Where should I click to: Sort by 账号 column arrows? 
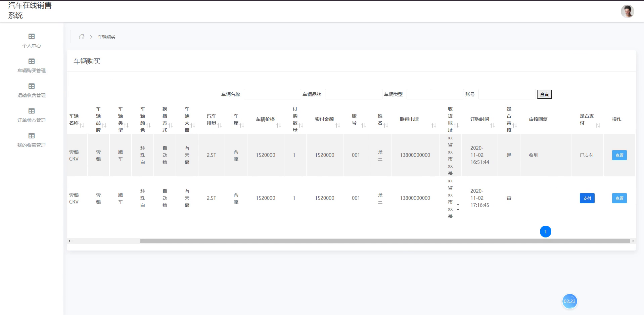pos(364,125)
